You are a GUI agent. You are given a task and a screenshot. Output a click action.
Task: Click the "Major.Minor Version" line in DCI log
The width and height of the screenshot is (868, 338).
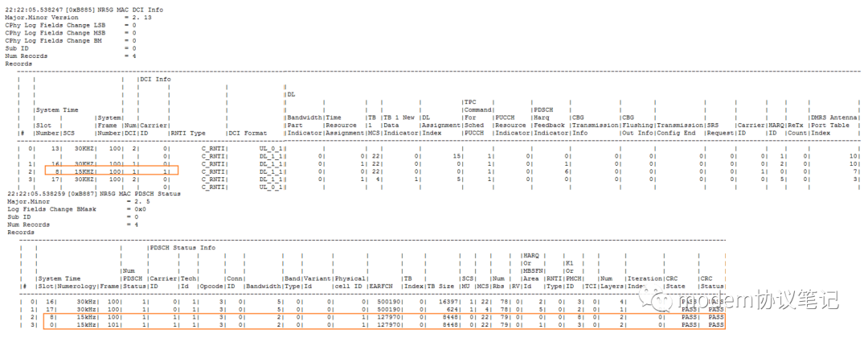point(78,18)
